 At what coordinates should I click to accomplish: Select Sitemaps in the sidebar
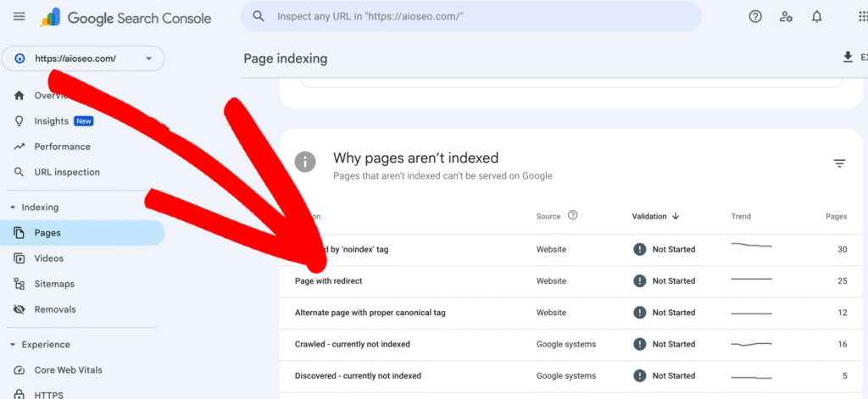point(54,284)
